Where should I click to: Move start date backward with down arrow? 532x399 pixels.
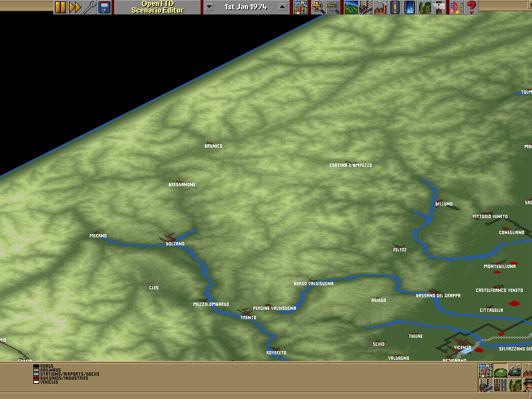coord(209,7)
